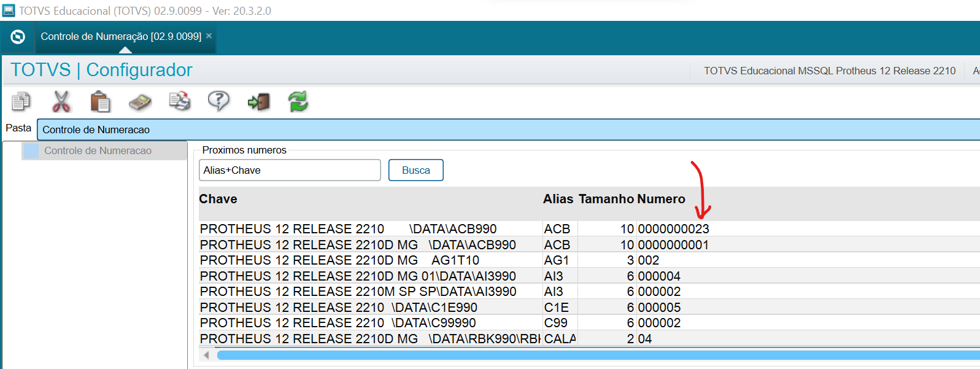Select row with \DATA\ACB990 number 0000000023
The image size is (980, 369).
tap(589, 228)
